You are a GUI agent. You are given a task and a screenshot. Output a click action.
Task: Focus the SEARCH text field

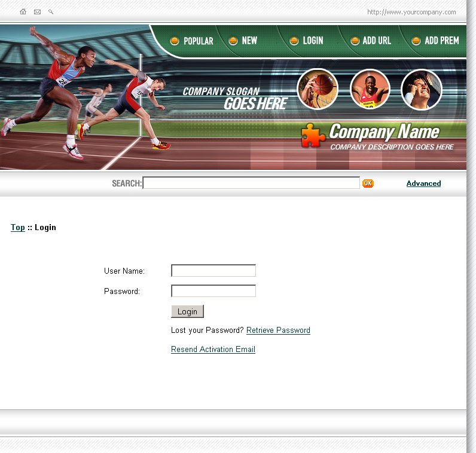[x=251, y=183]
